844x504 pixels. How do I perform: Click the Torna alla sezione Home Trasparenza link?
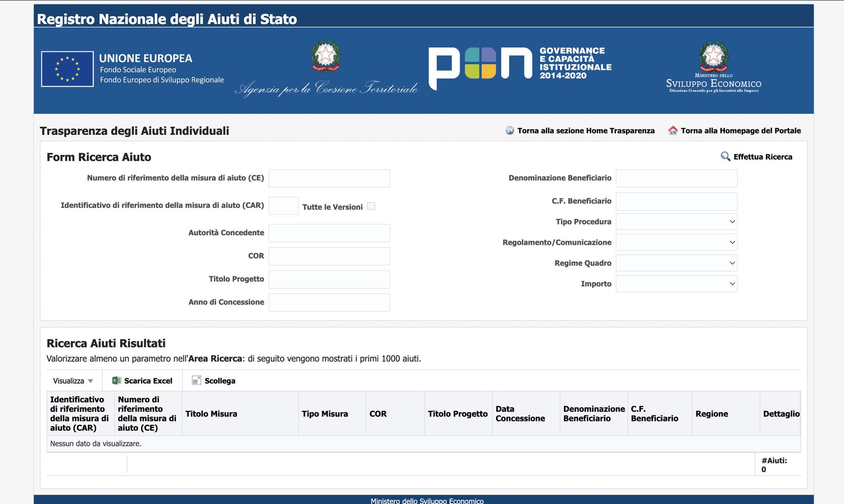[586, 131]
